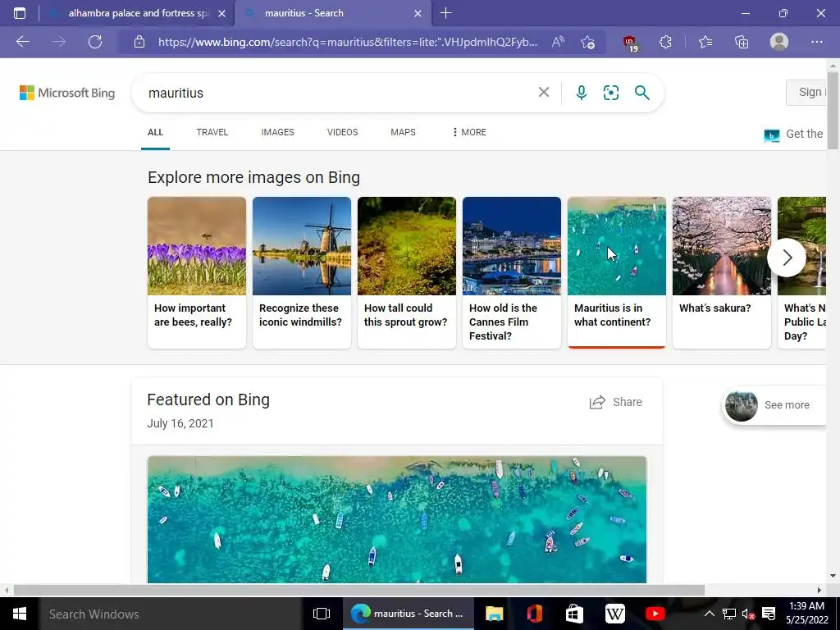Close the mauritius - Search tab
This screenshot has width=840, height=630.
tap(418, 13)
